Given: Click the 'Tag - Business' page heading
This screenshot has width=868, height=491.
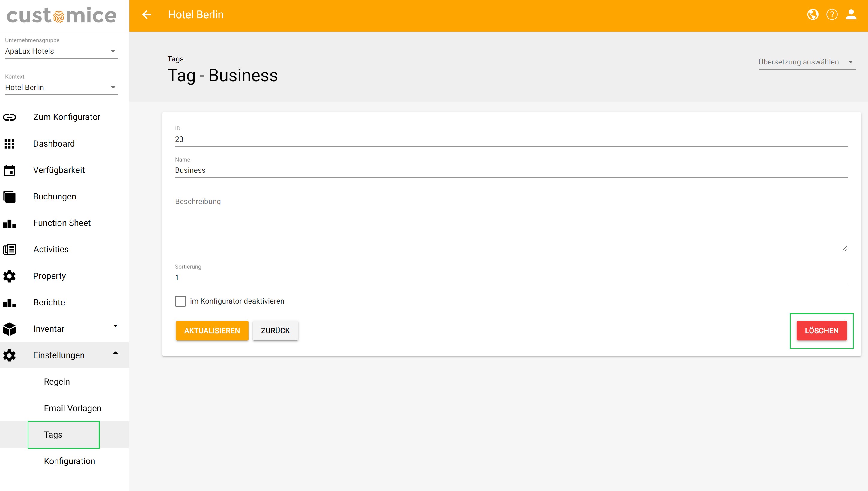Looking at the screenshot, I should tap(223, 76).
